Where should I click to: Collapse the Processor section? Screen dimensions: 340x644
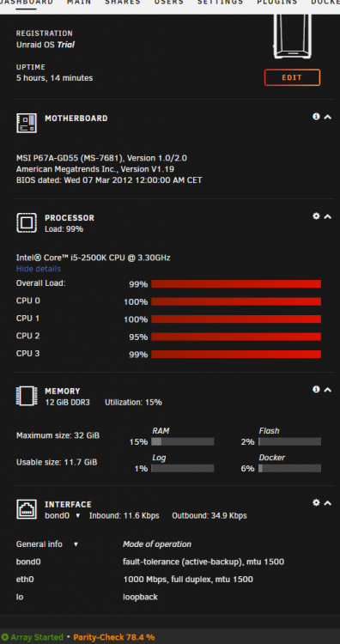[x=327, y=216]
